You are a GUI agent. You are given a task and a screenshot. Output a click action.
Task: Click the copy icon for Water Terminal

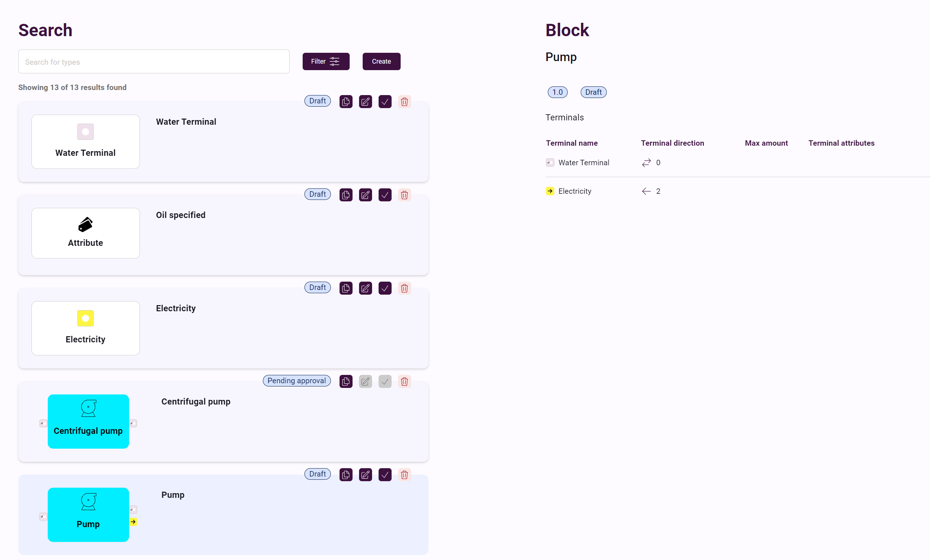(x=345, y=101)
